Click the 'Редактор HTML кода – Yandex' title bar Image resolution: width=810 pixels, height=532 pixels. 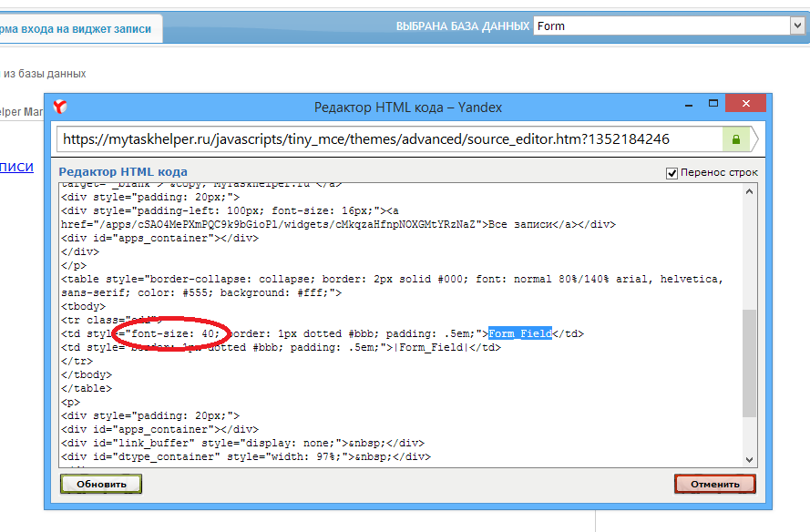tap(407, 107)
